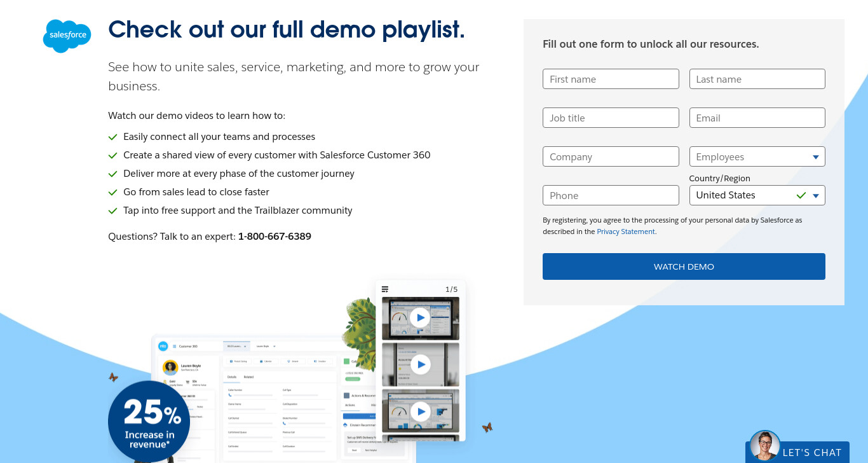Open the Privacy Statement link
This screenshot has width=868, height=463.
626,231
